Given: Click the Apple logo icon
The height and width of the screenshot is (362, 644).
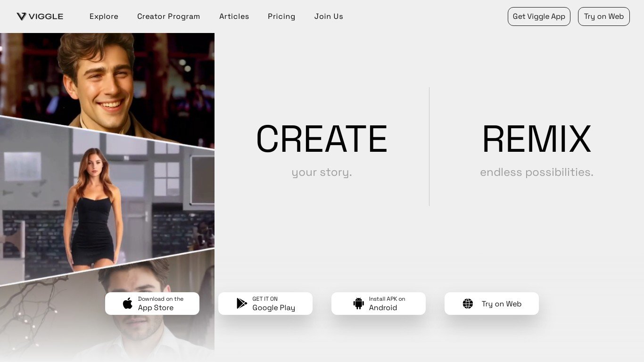Looking at the screenshot, I should click(128, 304).
